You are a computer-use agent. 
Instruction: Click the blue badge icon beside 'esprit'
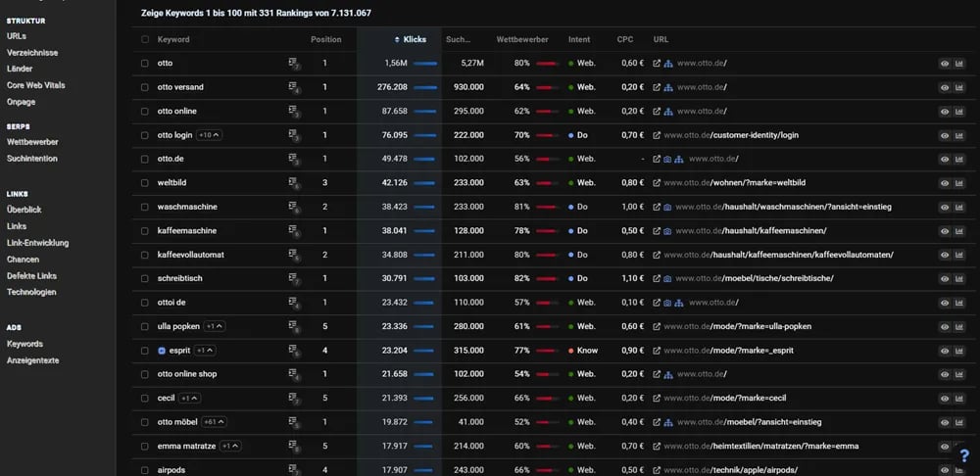point(162,351)
